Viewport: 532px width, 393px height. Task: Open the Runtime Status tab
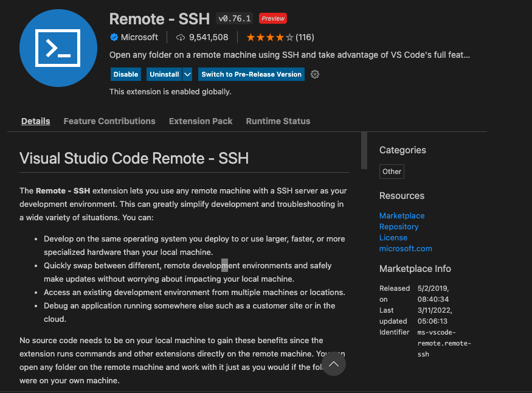click(278, 121)
